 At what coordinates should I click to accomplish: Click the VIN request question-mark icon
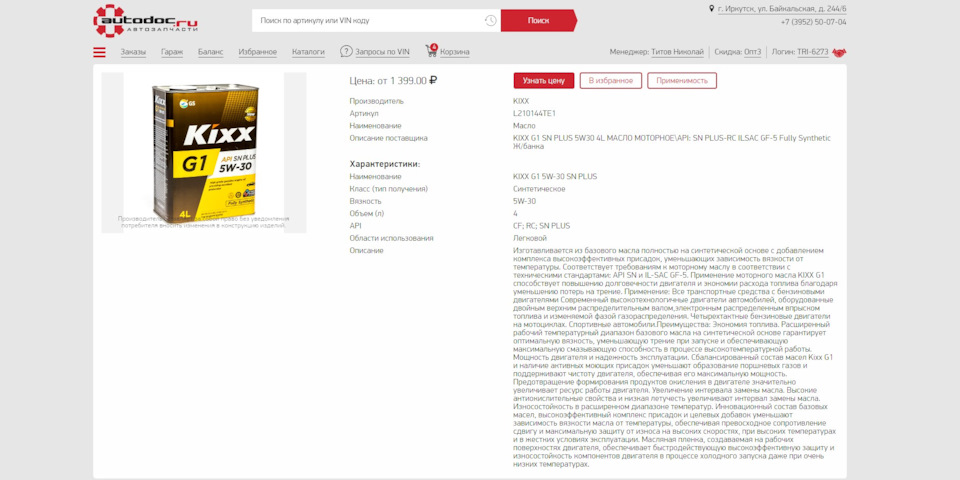click(347, 52)
